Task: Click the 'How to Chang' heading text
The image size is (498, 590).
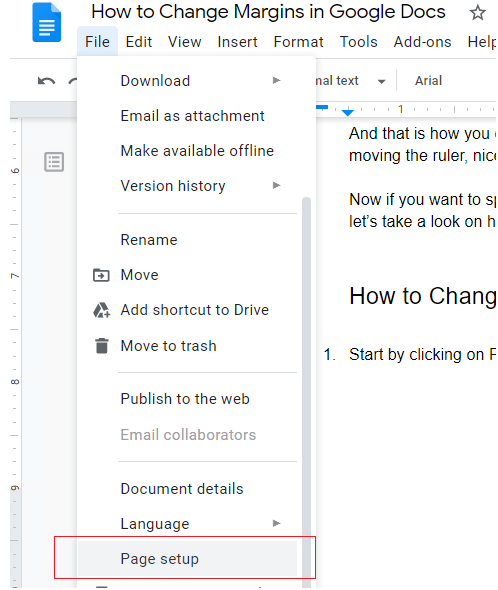Action: 423,296
